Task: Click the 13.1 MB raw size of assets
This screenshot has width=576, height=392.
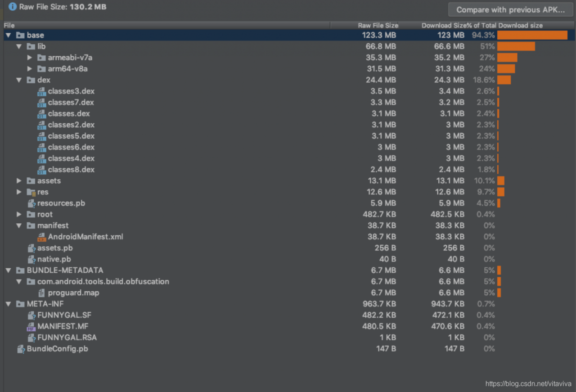Action: pos(382,181)
